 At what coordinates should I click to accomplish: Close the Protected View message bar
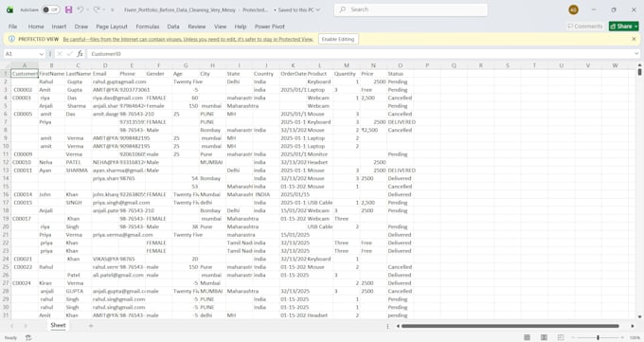pos(634,39)
